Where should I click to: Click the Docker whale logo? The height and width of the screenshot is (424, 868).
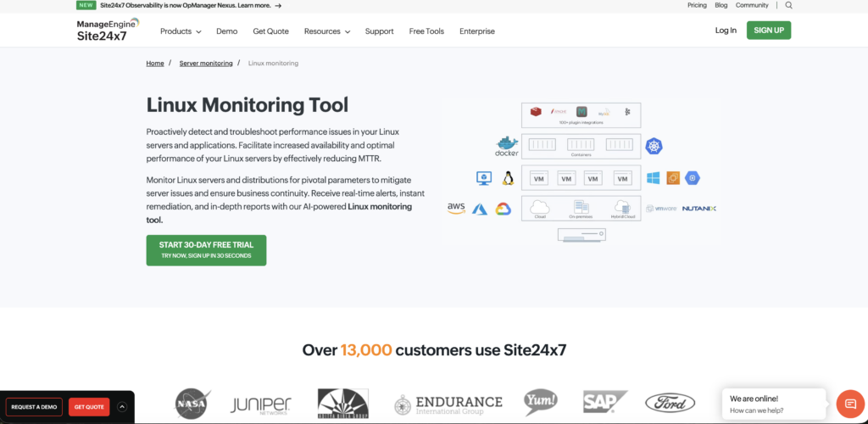507,146
